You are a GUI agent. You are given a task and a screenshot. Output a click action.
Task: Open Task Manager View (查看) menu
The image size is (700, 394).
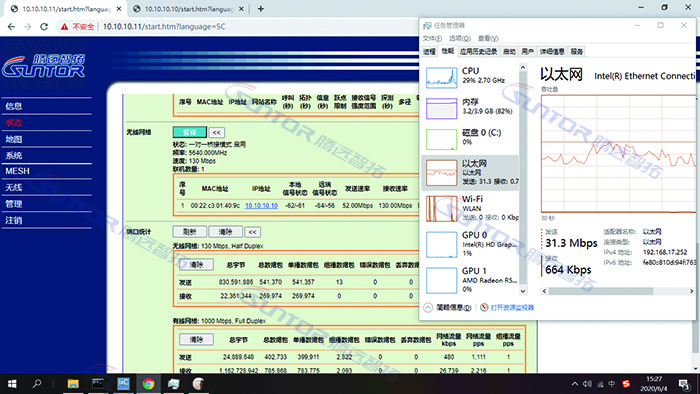488,38
